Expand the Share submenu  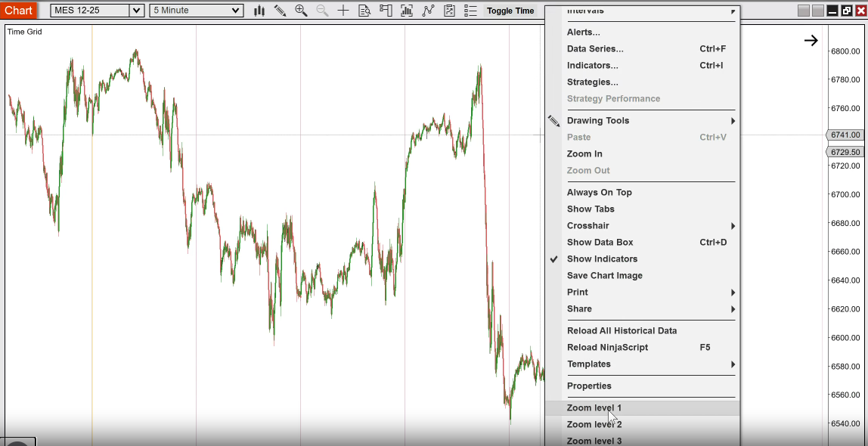tap(642, 308)
